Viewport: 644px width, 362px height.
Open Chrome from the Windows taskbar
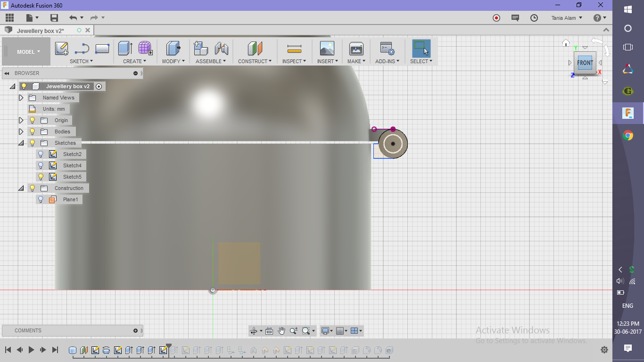pyautogui.click(x=628, y=136)
